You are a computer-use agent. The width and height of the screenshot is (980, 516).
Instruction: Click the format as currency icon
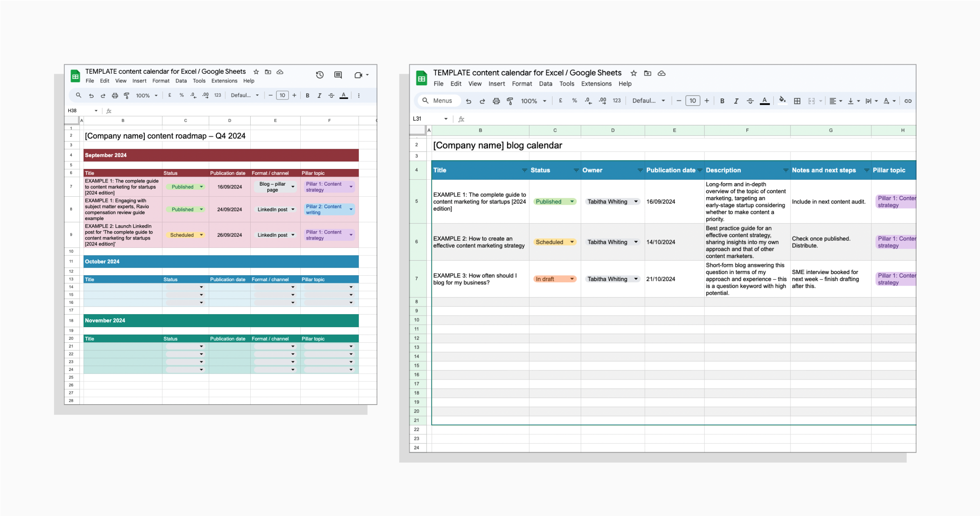point(560,101)
